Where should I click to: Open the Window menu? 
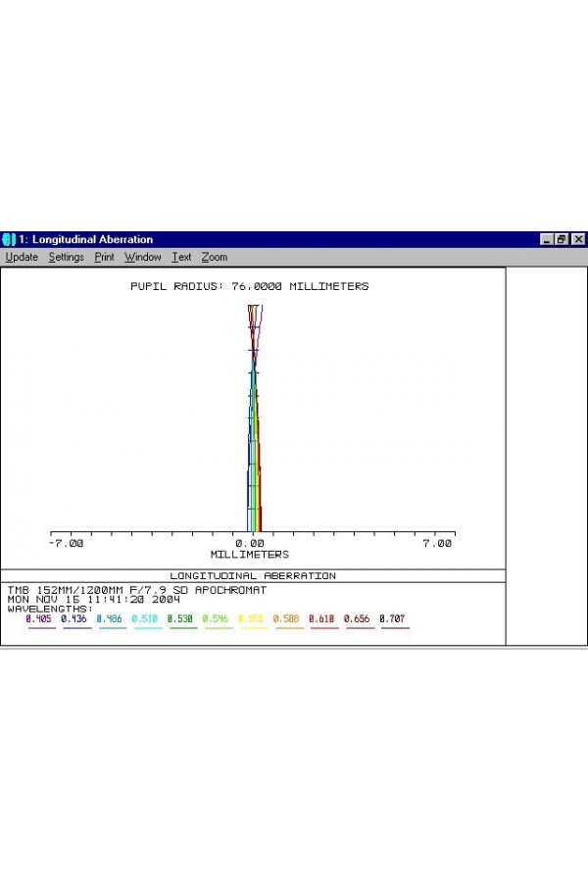click(143, 257)
